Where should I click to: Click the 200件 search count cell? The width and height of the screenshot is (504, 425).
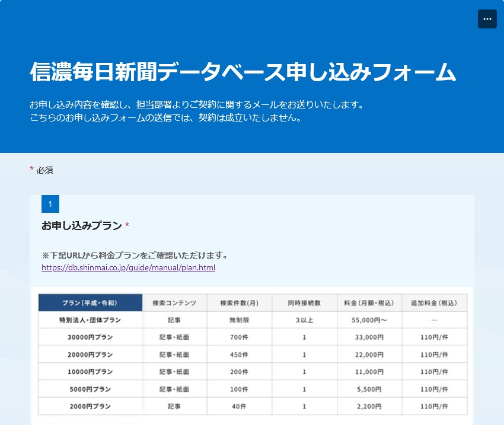pyautogui.click(x=239, y=372)
